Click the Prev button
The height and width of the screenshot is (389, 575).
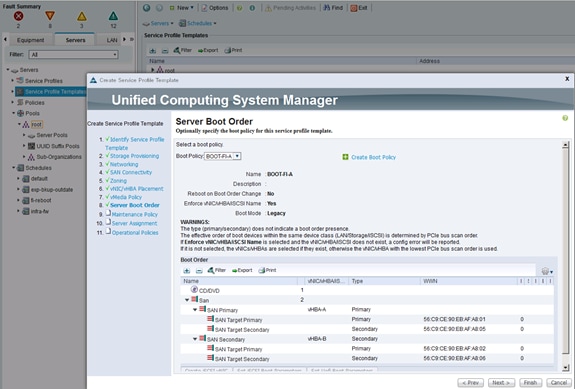(x=470, y=383)
